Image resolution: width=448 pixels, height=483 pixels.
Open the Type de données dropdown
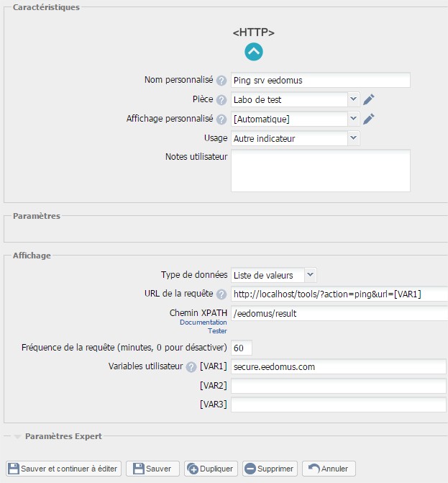tap(273, 274)
